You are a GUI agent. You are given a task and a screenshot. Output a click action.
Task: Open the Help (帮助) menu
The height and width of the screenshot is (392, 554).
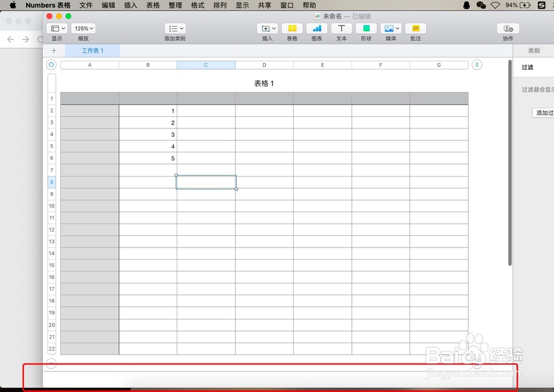point(309,6)
